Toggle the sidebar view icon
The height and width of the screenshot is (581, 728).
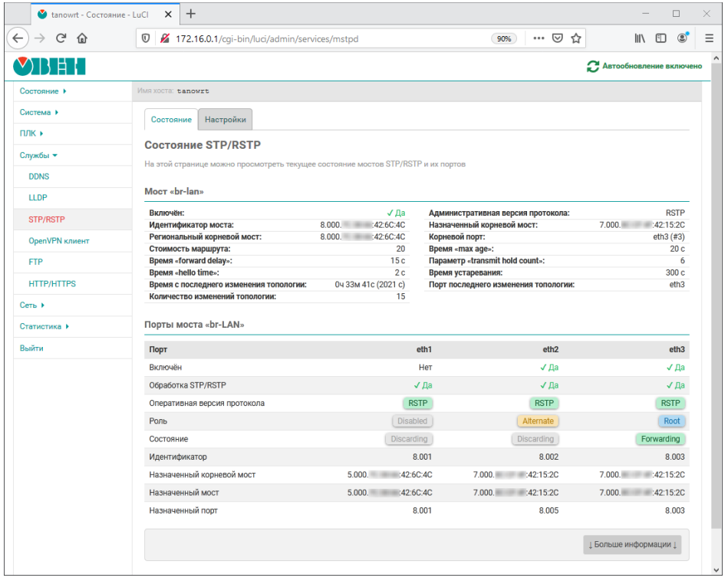coord(660,38)
